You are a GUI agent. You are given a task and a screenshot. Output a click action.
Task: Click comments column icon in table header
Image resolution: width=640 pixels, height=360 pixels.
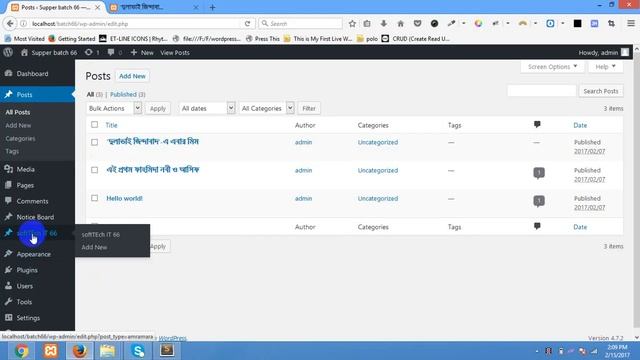click(537, 124)
